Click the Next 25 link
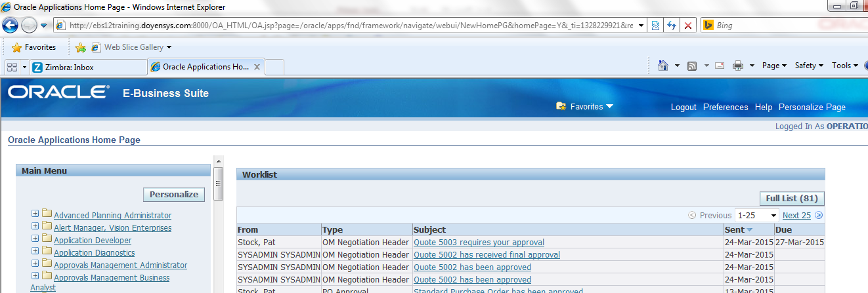 796,215
